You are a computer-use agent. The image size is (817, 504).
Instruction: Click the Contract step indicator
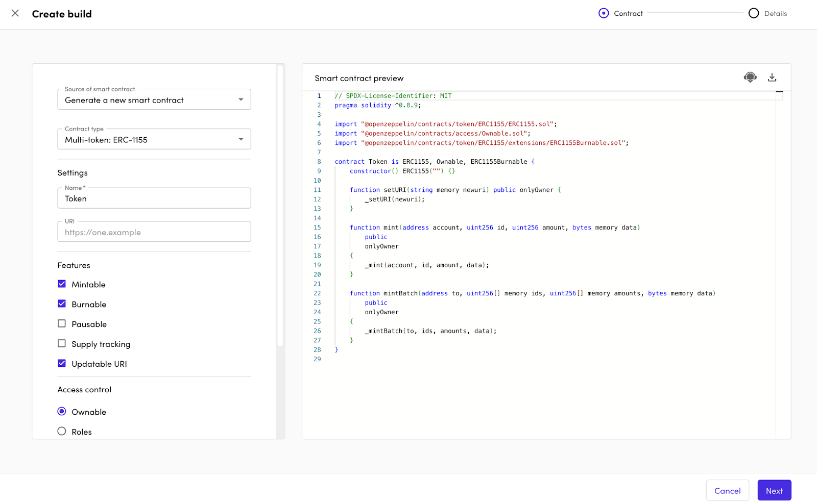click(604, 13)
